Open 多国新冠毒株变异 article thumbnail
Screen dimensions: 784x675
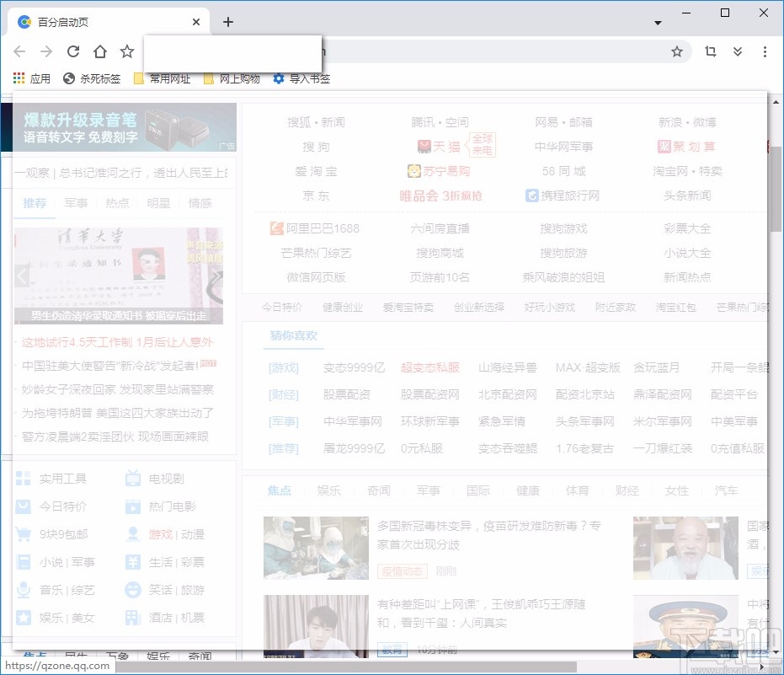[x=316, y=548]
